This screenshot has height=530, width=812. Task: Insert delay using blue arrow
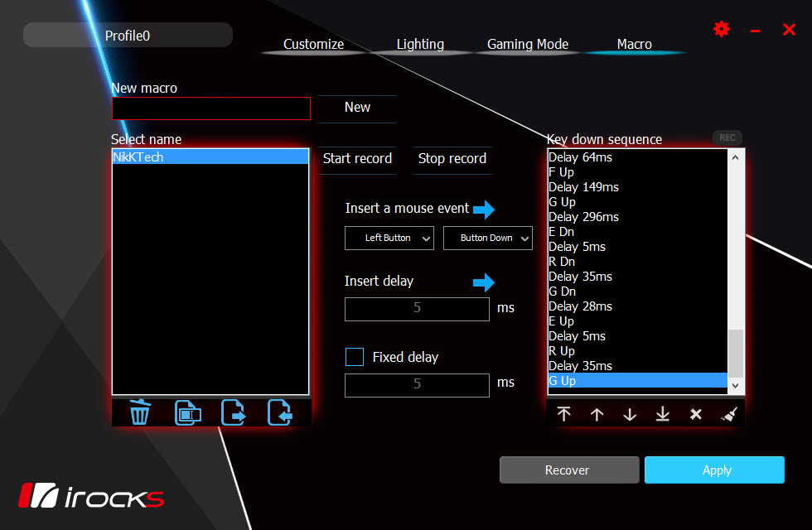[484, 282]
